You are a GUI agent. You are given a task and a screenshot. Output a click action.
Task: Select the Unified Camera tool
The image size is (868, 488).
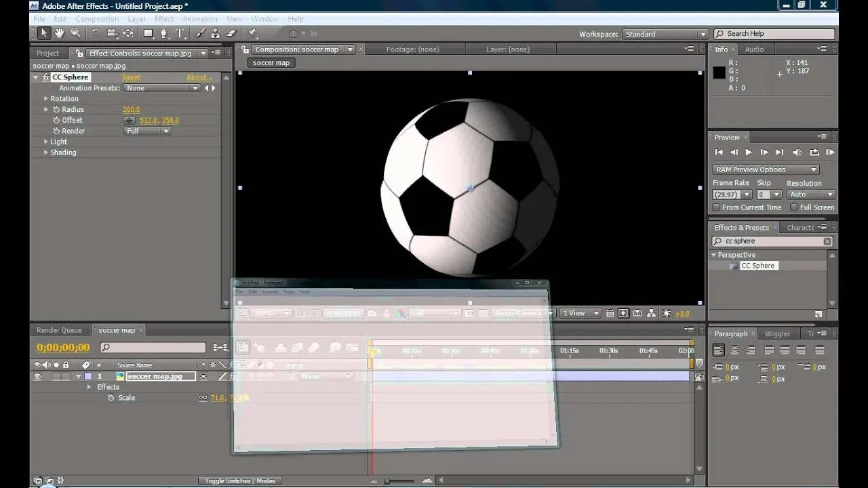112,33
